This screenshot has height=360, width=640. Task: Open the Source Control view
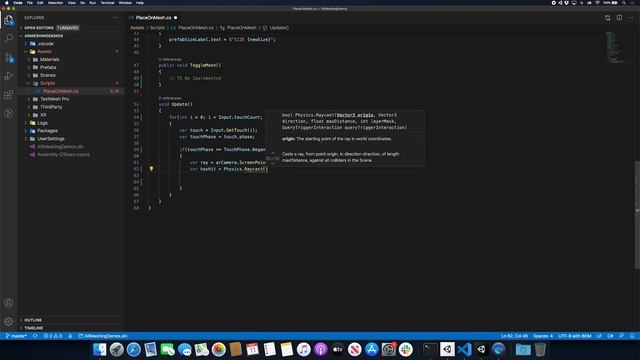(x=9, y=58)
